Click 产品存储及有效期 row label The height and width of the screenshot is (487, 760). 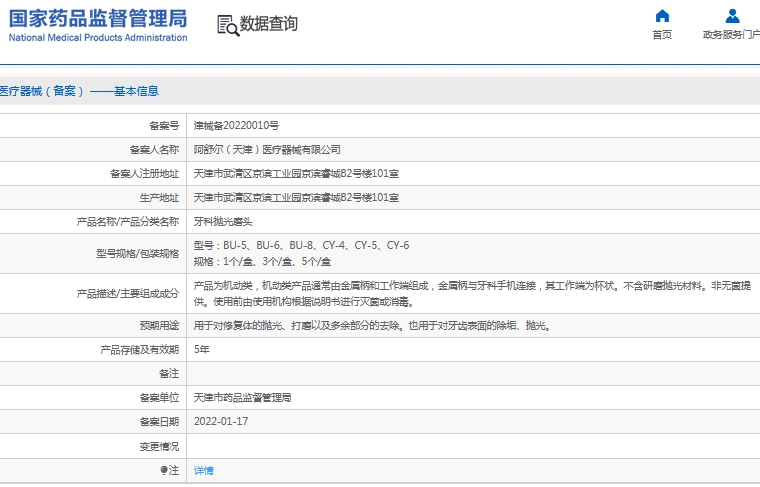coord(140,349)
